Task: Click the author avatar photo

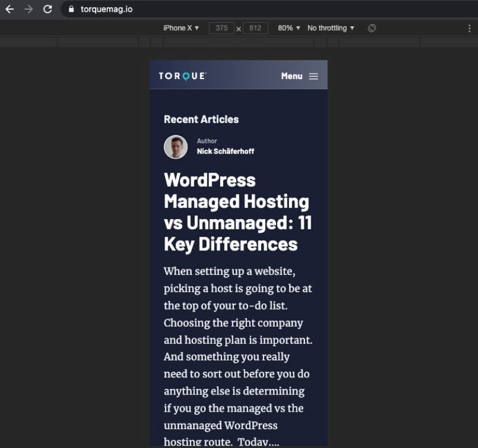Action: click(x=176, y=147)
